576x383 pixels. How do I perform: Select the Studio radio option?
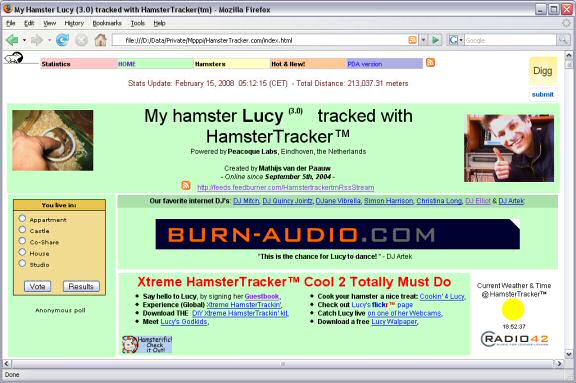(x=22, y=263)
